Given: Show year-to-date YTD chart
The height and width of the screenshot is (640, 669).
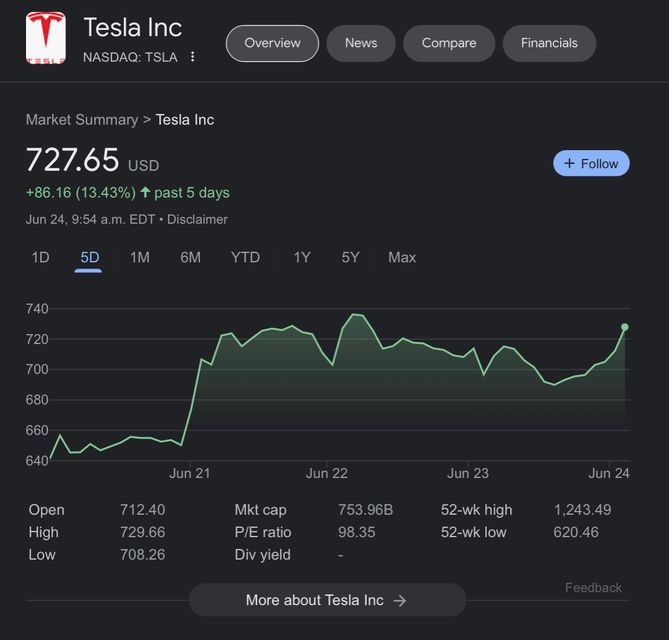Looking at the screenshot, I should click(245, 258).
